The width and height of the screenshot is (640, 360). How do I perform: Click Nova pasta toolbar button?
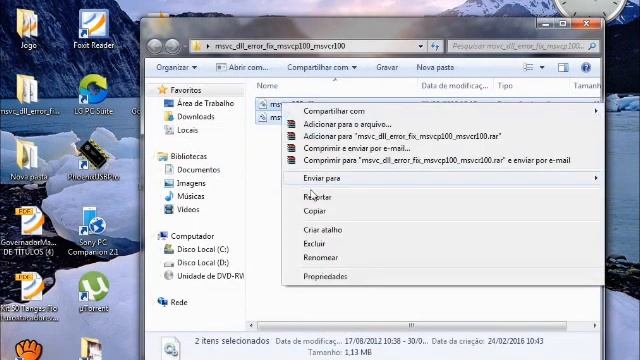click(435, 67)
